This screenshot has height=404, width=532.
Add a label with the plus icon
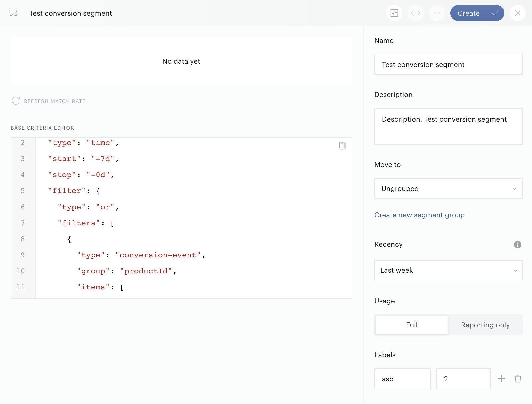(501, 379)
